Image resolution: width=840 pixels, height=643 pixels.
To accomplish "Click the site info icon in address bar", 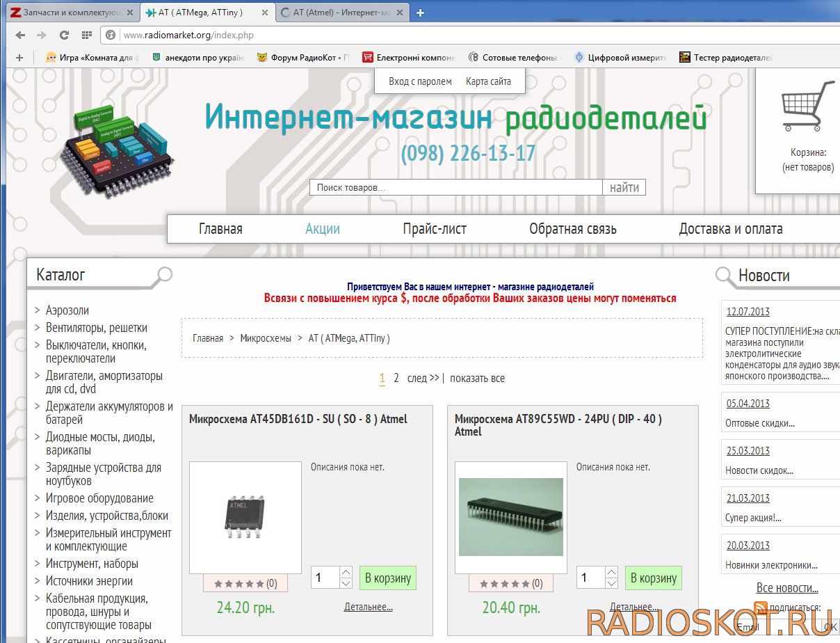I will click(110, 35).
